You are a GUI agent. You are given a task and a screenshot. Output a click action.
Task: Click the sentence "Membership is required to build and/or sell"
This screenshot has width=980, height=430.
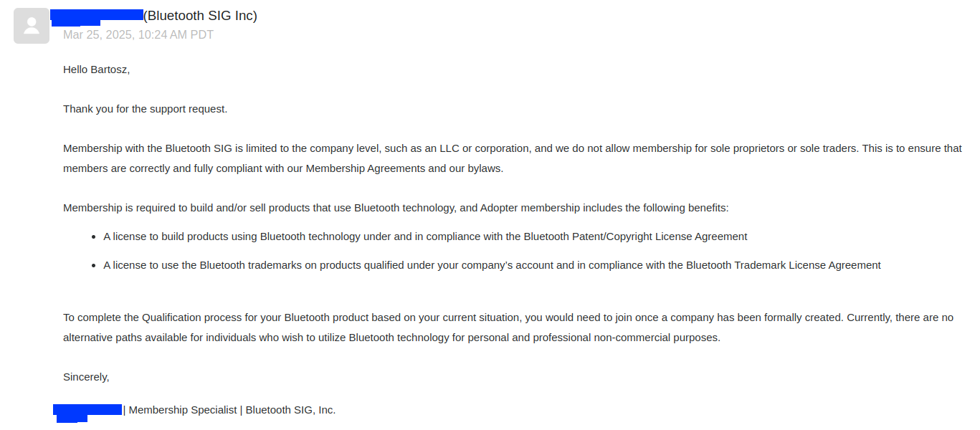[396, 208]
